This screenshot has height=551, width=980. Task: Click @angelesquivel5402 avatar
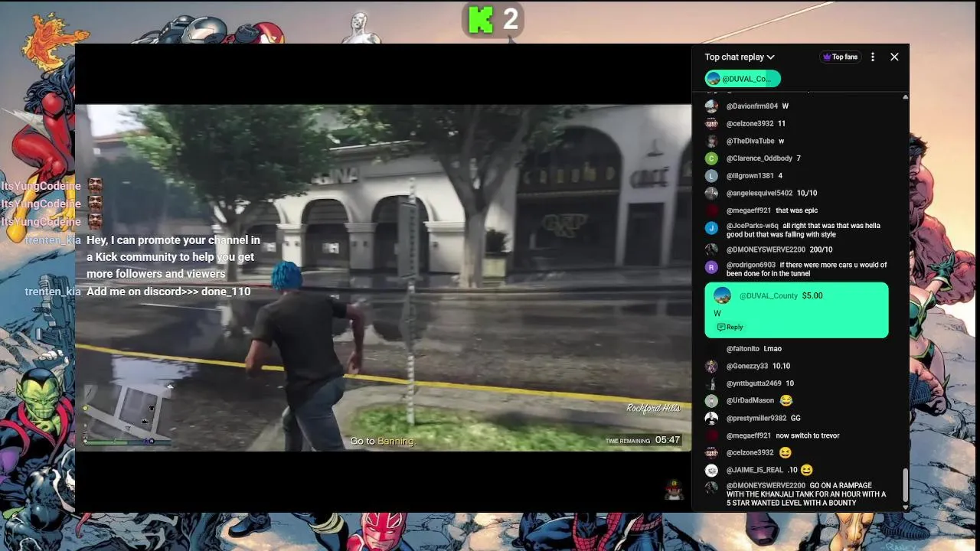tap(711, 193)
